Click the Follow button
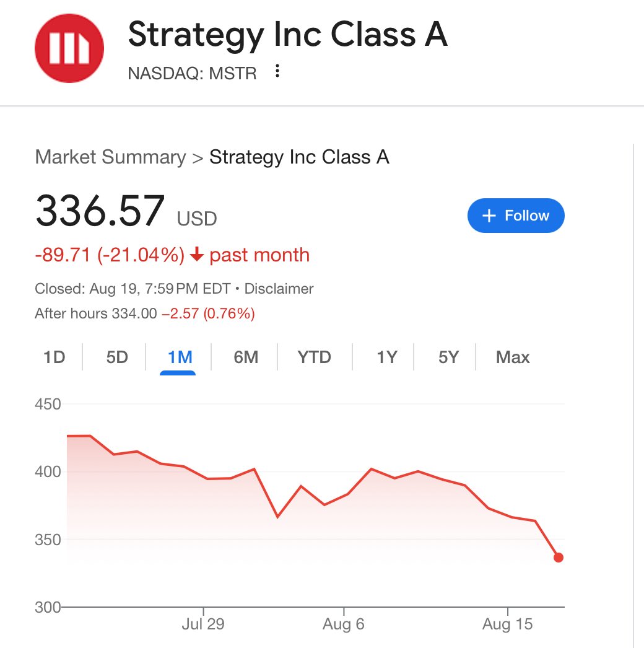644x648 pixels. coord(516,216)
